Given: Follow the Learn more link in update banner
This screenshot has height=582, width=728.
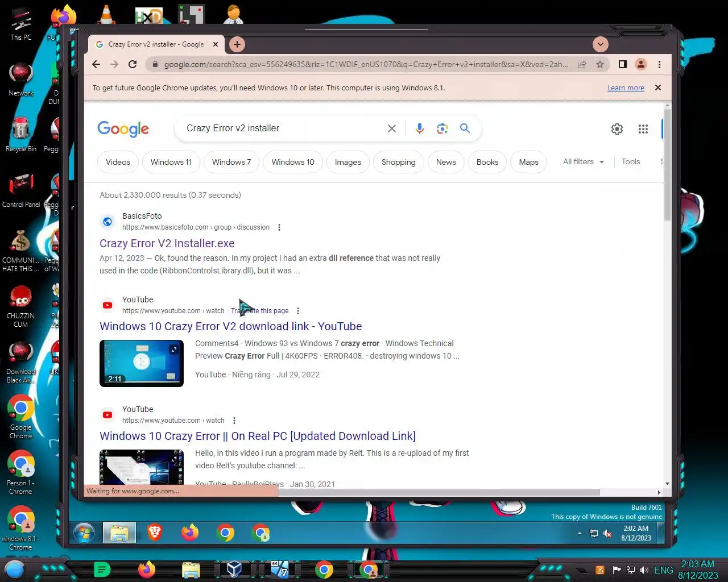Looking at the screenshot, I should pyautogui.click(x=626, y=88).
